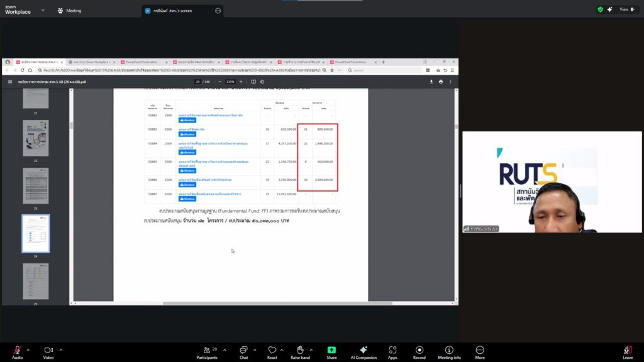
Task: Click the green Share screen icon
Action: click(x=331, y=350)
